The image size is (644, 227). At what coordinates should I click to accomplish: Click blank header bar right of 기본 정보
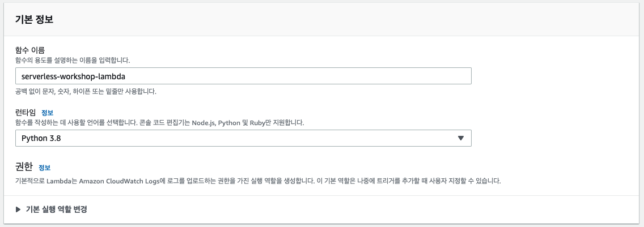point(349,19)
